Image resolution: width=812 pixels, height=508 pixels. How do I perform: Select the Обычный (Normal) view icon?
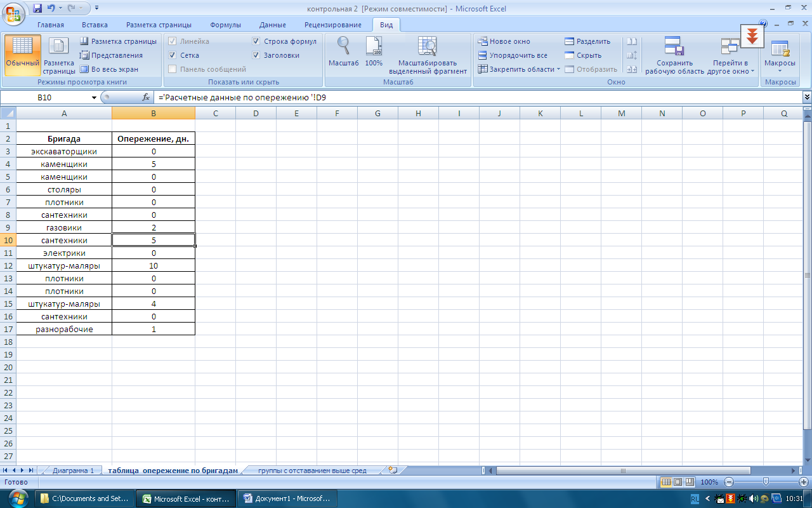pos(23,53)
